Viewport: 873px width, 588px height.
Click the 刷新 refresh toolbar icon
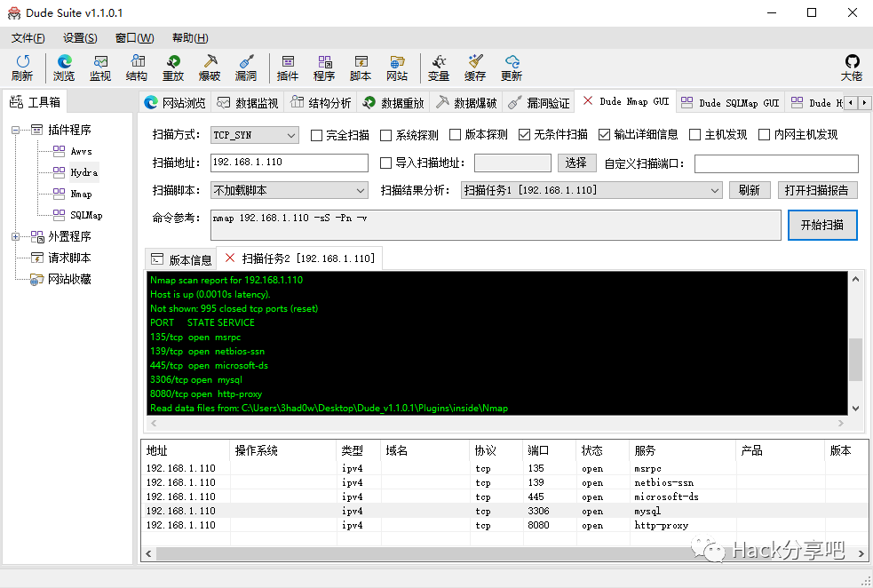pos(22,68)
